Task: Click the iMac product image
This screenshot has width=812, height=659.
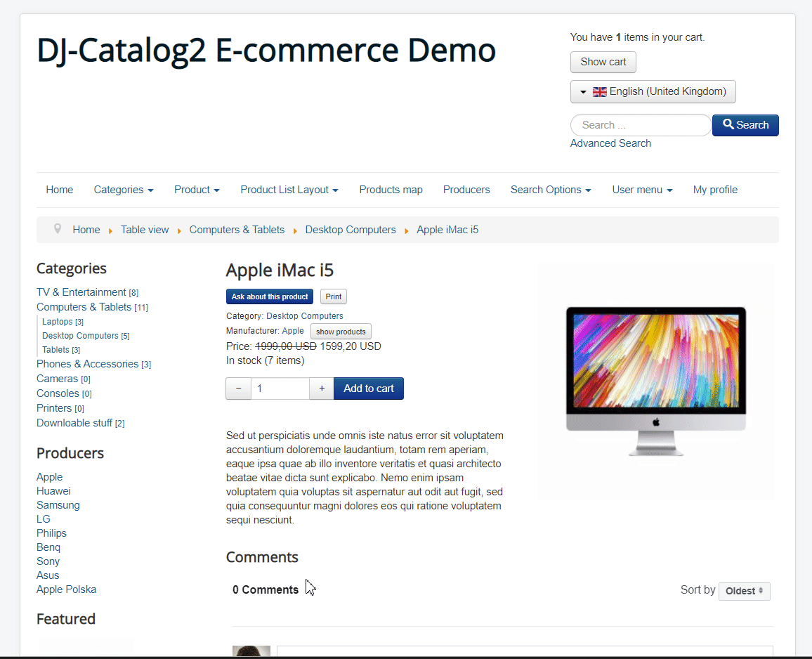Action: pos(655,381)
